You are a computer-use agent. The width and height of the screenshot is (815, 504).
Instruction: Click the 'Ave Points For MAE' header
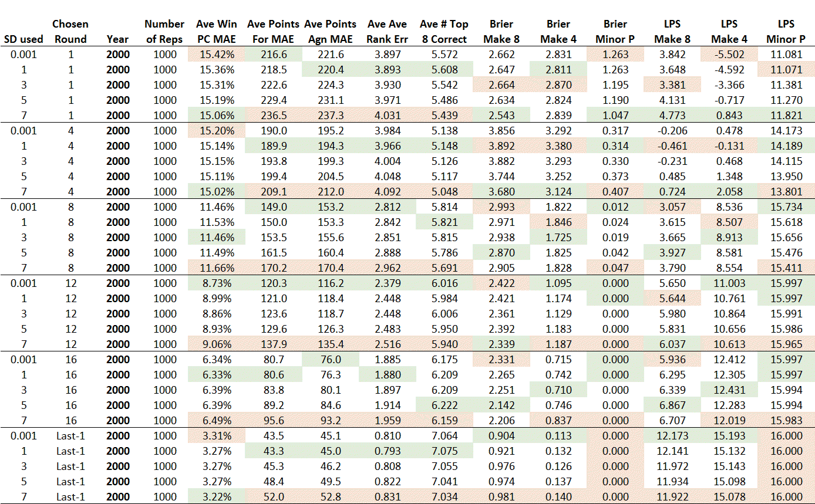(x=274, y=32)
